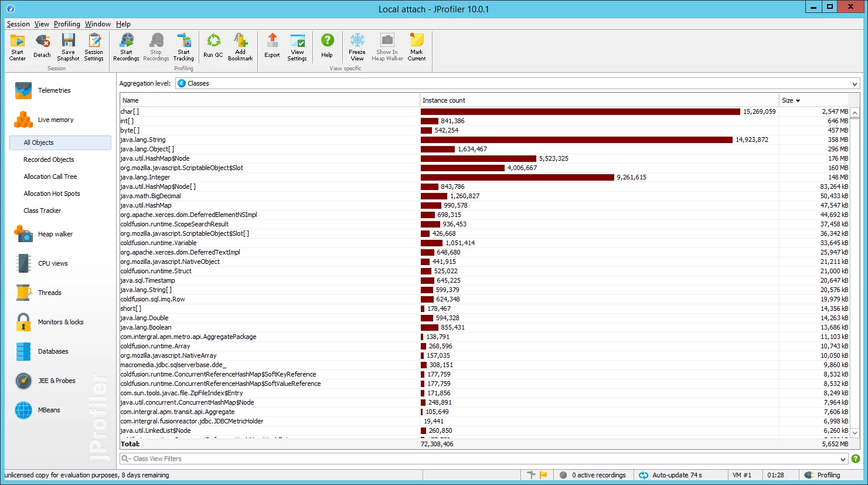Click the bookmark flag in status bar
The image size is (868, 485).
click(543, 475)
